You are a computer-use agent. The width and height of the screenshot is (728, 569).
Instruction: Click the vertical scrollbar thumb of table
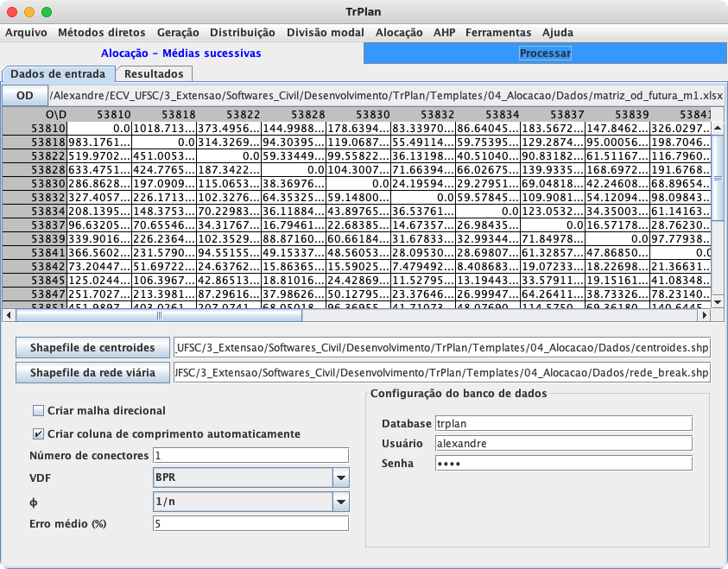tap(718, 178)
